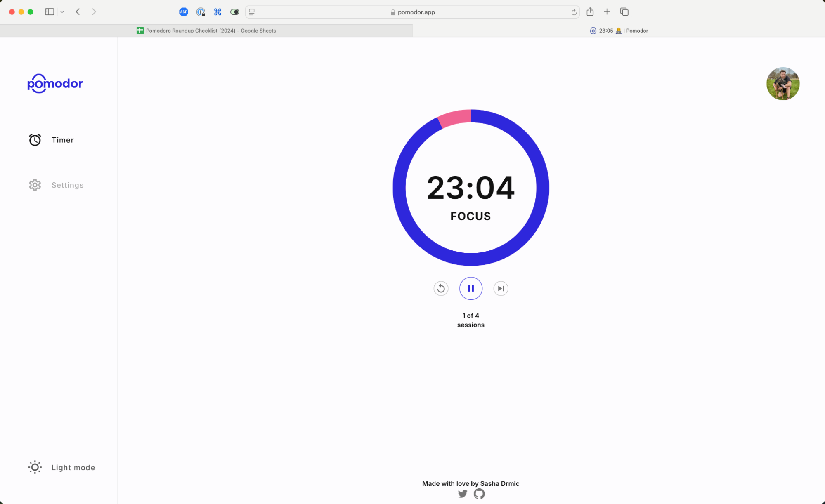This screenshot has width=825, height=504.
Task: Skip to the next session
Action: point(501,288)
